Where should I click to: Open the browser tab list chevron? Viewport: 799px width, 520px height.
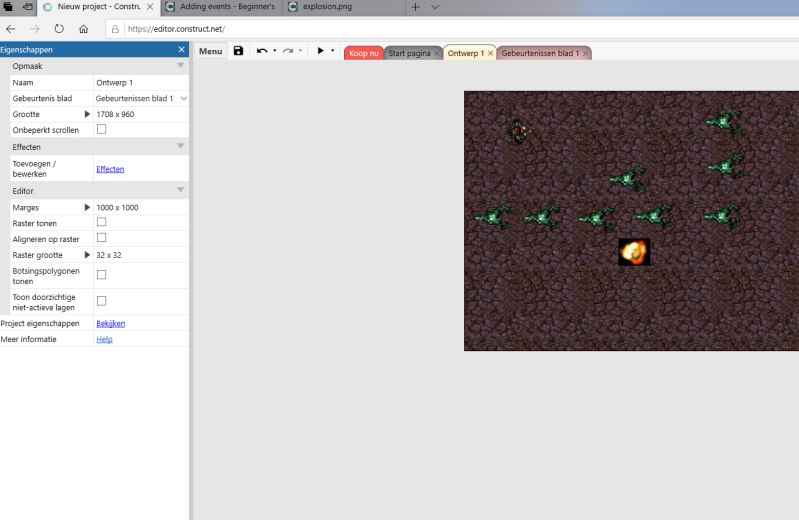click(x=435, y=7)
